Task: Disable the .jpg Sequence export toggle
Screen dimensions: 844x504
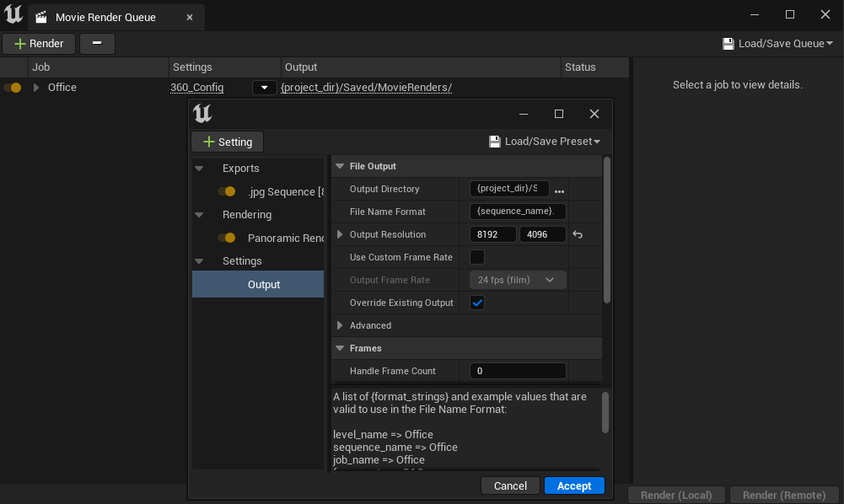Action: [226, 192]
